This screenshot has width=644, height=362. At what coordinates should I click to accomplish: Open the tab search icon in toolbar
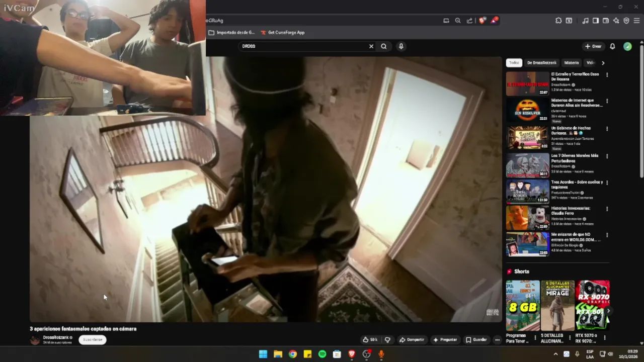point(569,21)
